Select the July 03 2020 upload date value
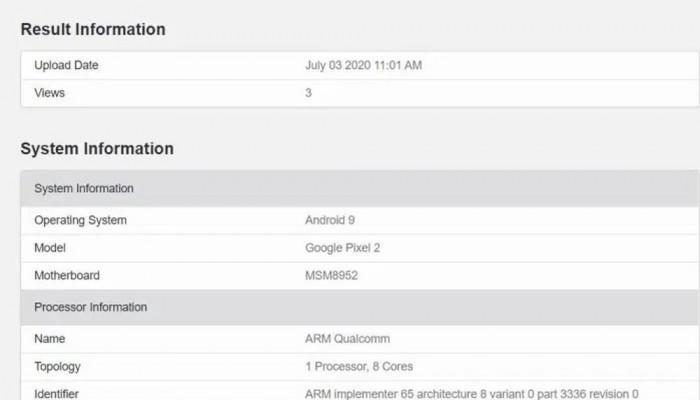 tap(363, 65)
